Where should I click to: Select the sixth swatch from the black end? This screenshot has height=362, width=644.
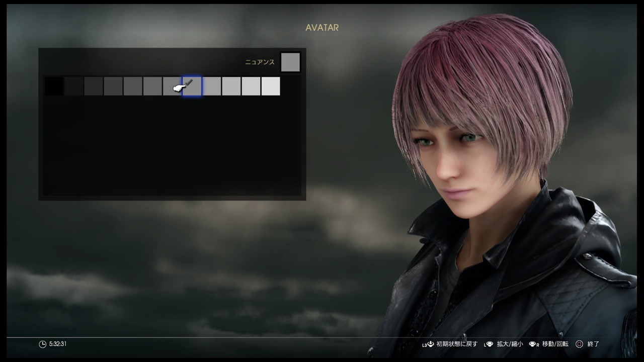152,86
